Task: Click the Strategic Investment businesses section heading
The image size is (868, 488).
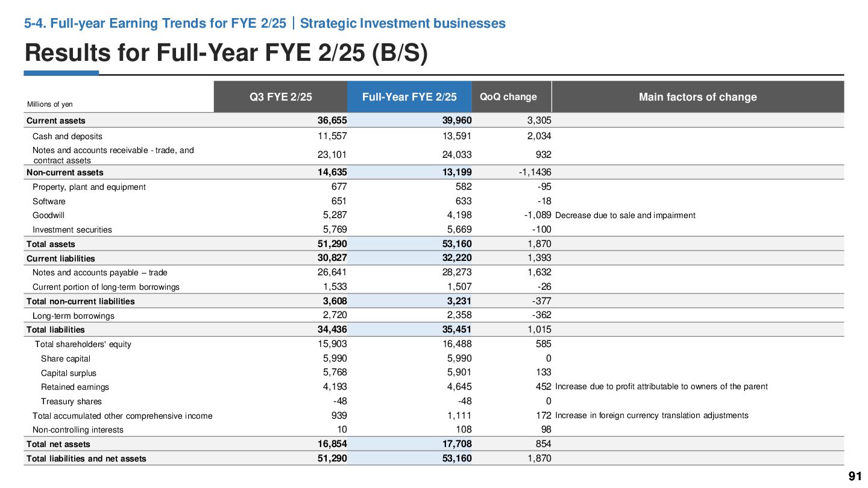Action: pos(403,23)
